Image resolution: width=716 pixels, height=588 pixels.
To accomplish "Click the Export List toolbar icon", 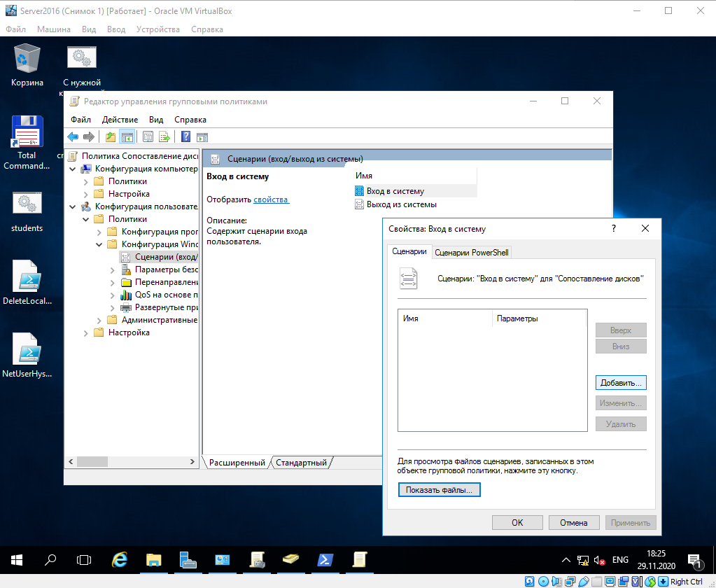I will pyautogui.click(x=164, y=136).
